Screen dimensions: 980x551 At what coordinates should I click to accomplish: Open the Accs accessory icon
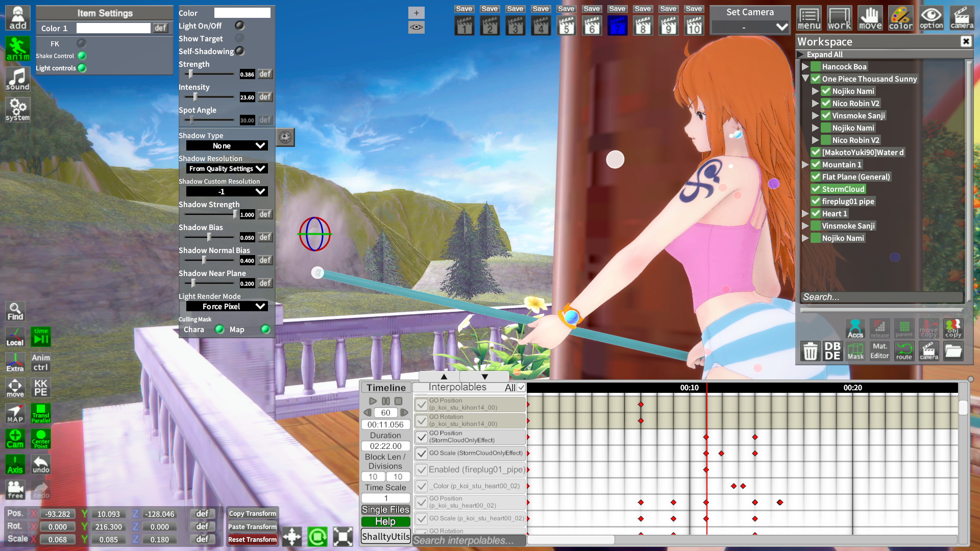pyautogui.click(x=855, y=329)
